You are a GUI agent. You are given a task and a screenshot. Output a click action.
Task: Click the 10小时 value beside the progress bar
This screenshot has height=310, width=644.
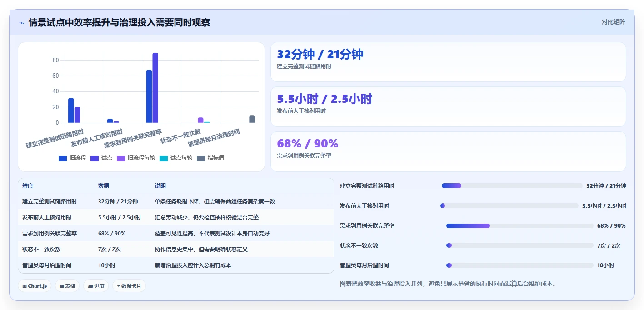pos(606,265)
